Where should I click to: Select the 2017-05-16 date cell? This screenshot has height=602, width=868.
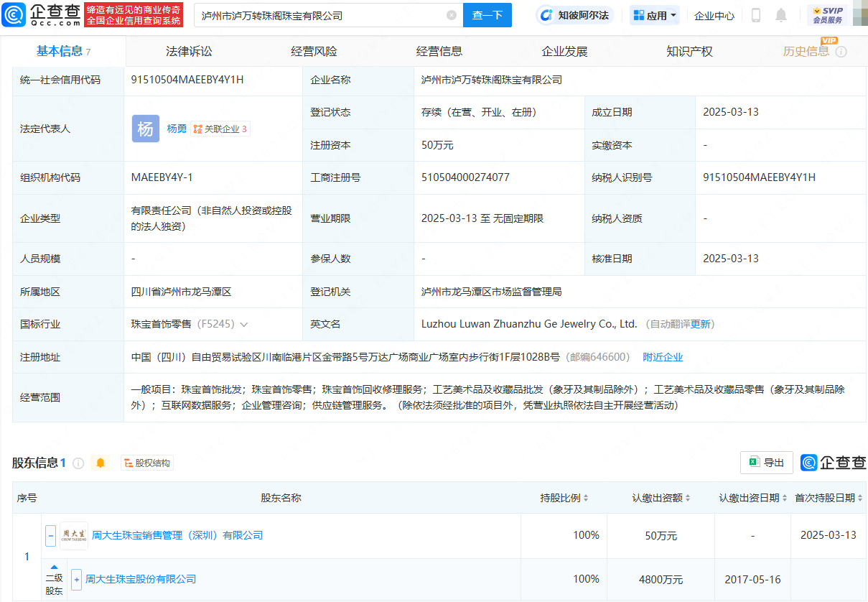point(754,579)
